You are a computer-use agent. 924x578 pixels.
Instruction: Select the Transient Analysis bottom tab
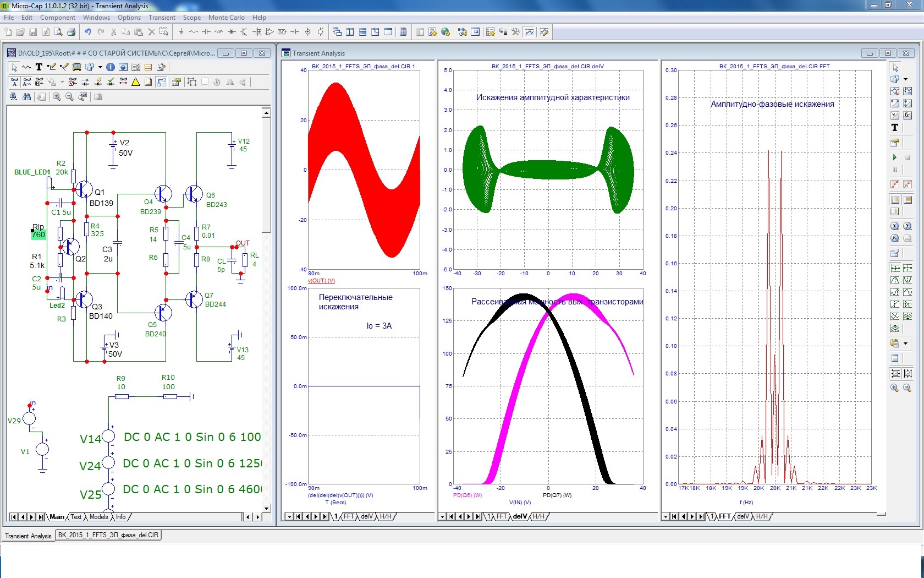click(28, 536)
